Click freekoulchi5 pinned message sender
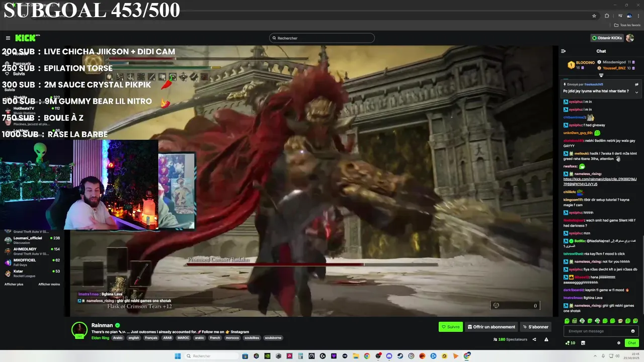The width and height of the screenshot is (644, 362). (x=594, y=84)
